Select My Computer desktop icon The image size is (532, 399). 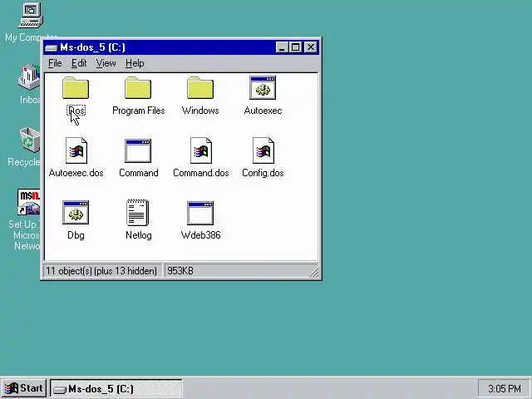31,15
